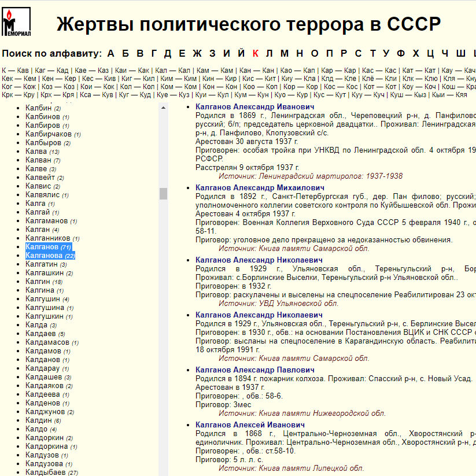Open the 'Каг — Кад' range
This screenshot has height=476, width=476.
51,71
